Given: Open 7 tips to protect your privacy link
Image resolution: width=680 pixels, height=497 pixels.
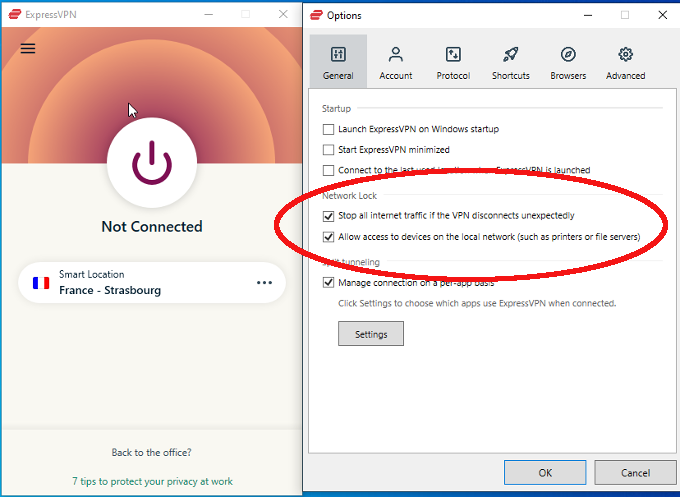Looking at the screenshot, I should pyautogui.click(x=152, y=481).
